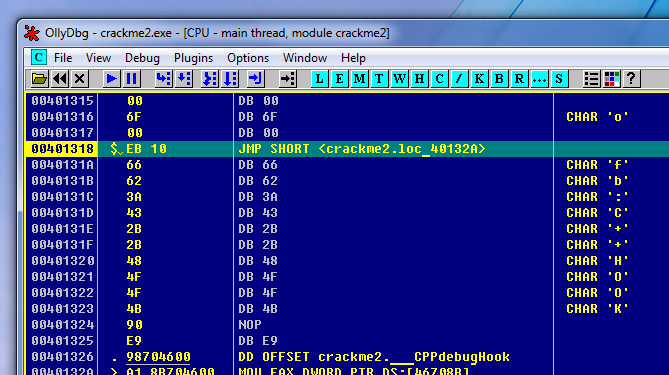Select DB 4B disassembly line
The image size is (669, 375).
click(258, 309)
